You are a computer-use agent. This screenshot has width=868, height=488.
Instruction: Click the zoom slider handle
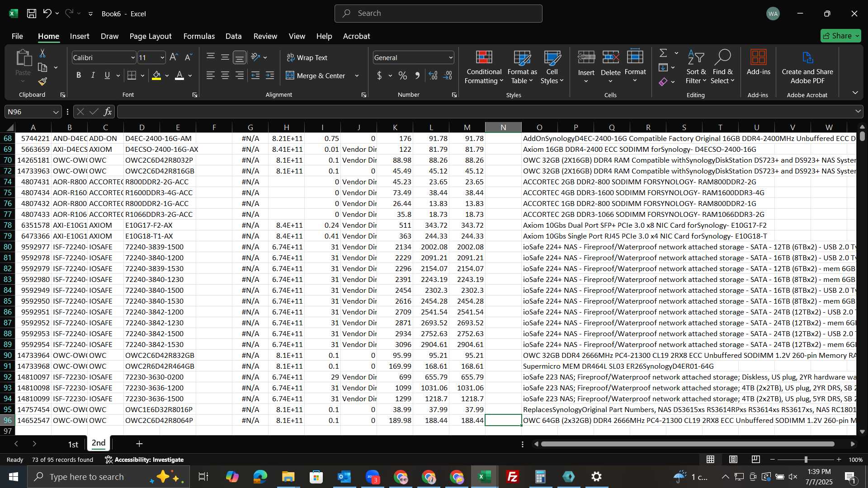[806, 460]
